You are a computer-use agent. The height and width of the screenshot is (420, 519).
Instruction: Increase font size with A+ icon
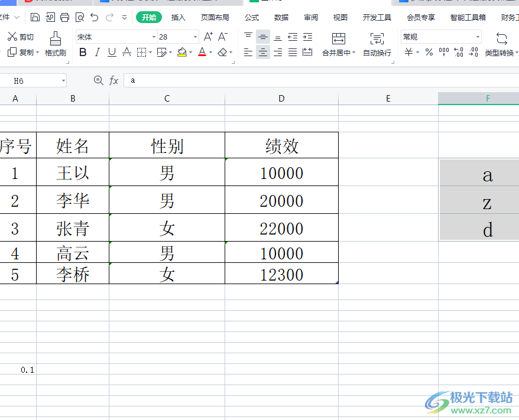[x=208, y=37]
